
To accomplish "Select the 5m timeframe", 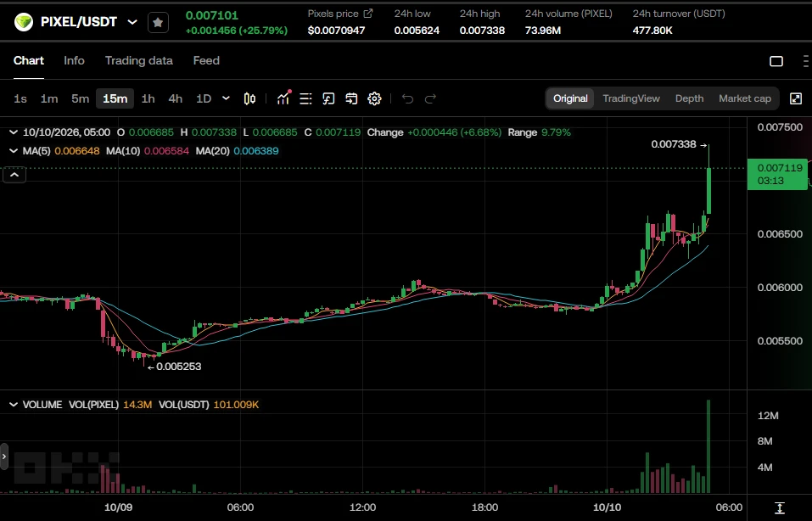I will click(81, 98).
